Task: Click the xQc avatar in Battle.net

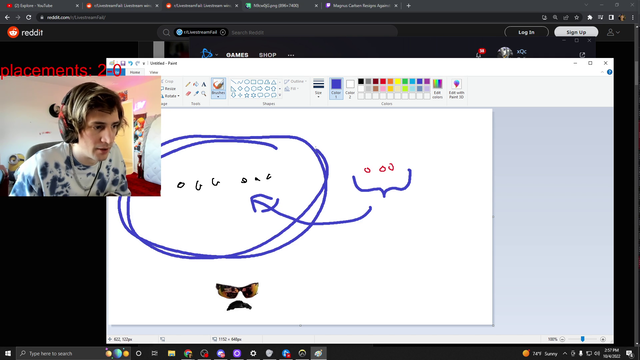Action: tap(505, 53)
